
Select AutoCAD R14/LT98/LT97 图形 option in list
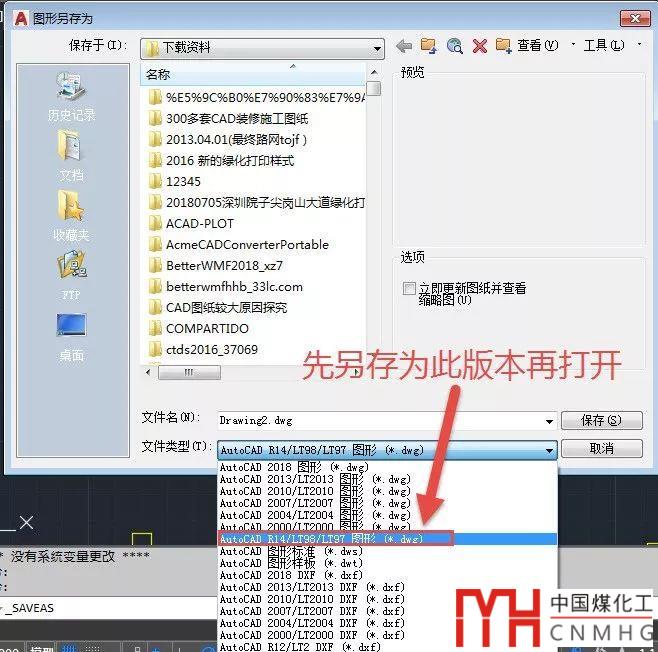[387, 539]
